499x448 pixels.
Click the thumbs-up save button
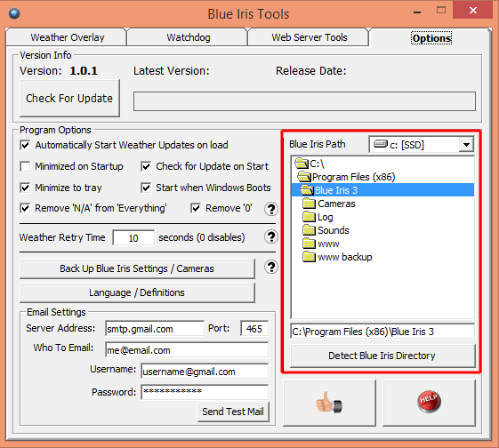click(329, 403)
